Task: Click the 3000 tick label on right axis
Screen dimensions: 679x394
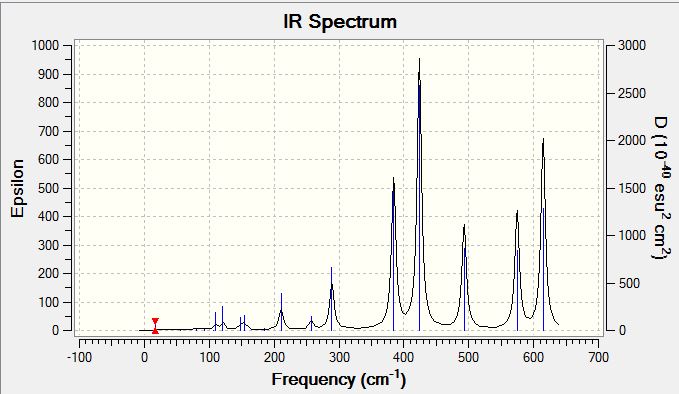Action: click(631, 45)
